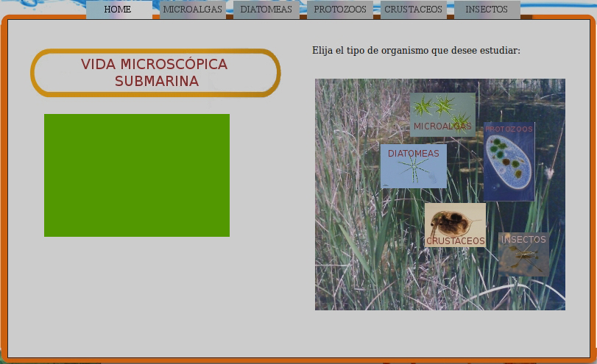Open the HOME tab

118,10
